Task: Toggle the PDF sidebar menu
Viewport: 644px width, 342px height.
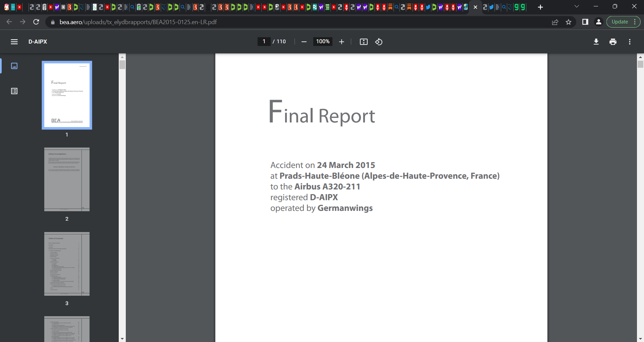Action: pos(14,42)
